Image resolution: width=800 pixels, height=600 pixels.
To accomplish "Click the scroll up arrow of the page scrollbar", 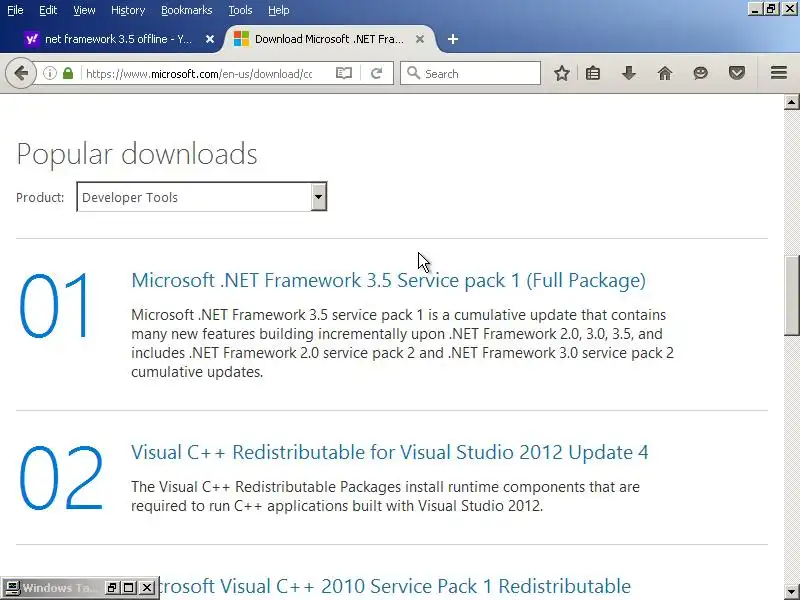I will 791,102.
